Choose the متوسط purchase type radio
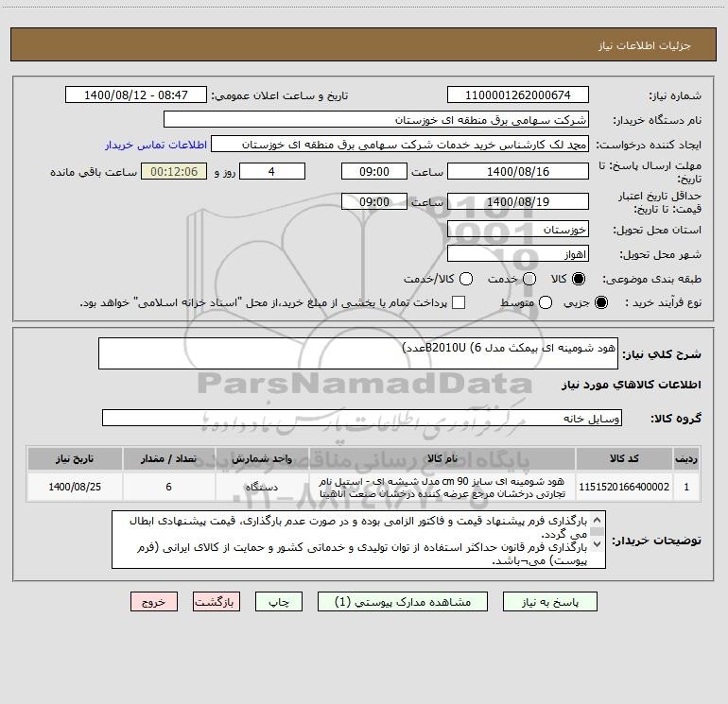The width and height of the screenshot is (728, 704). tap(546, 302)
